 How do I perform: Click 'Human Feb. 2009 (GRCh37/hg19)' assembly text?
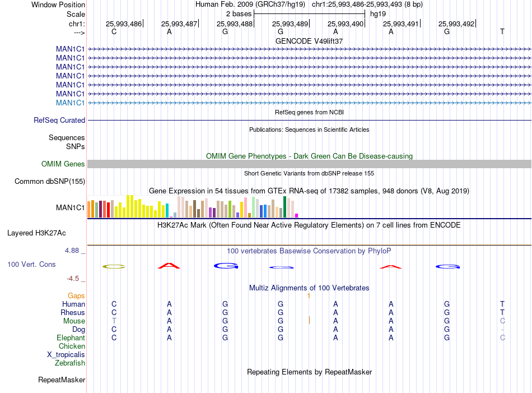tap(250, 4)
